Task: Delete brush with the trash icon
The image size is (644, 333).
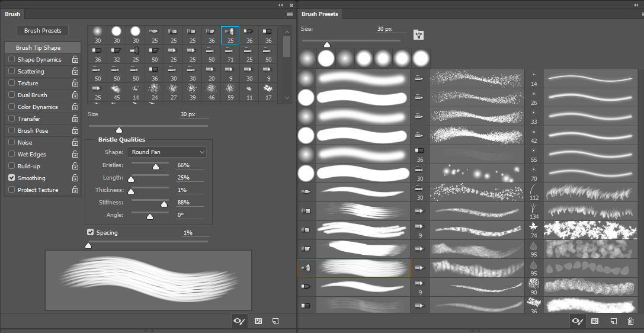Action: coord(630,321)
